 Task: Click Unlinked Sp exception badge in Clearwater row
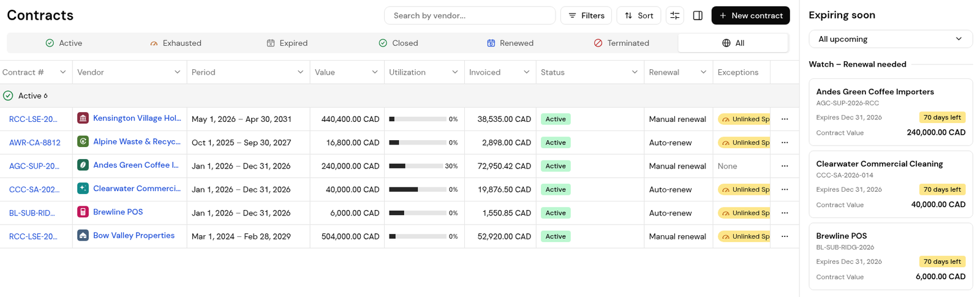pos(744,190)
